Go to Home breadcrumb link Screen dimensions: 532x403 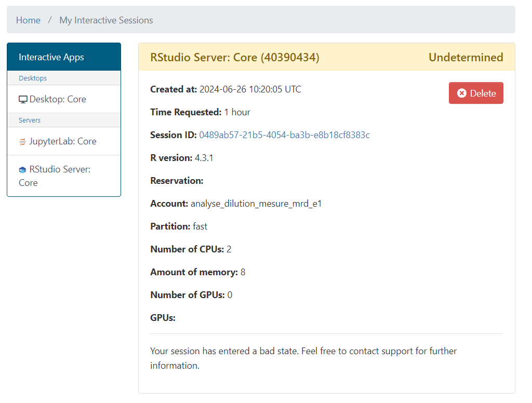point(28,20)
